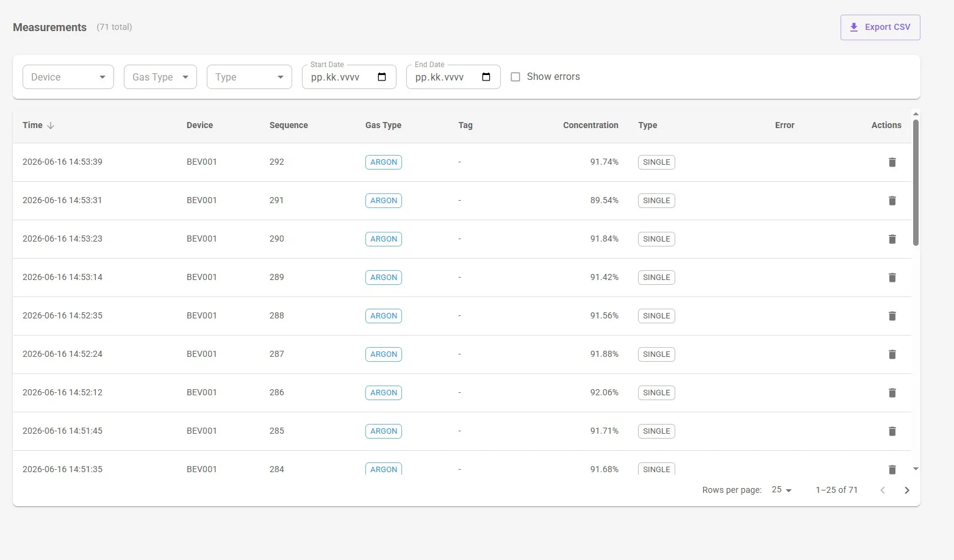Click SINGLE chip in row 286

656,393
